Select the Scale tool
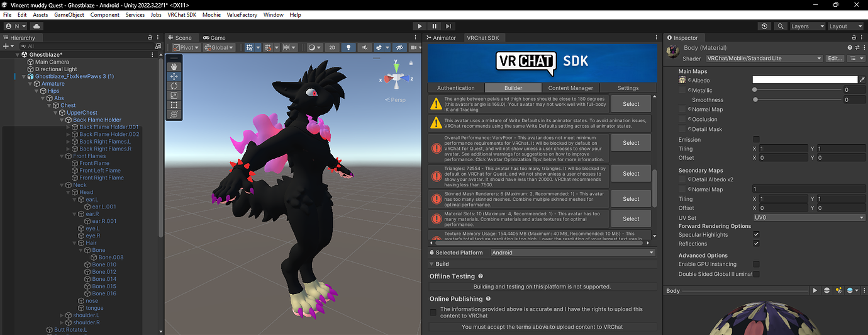Viewport: 868px width, 335px height. 174,96
